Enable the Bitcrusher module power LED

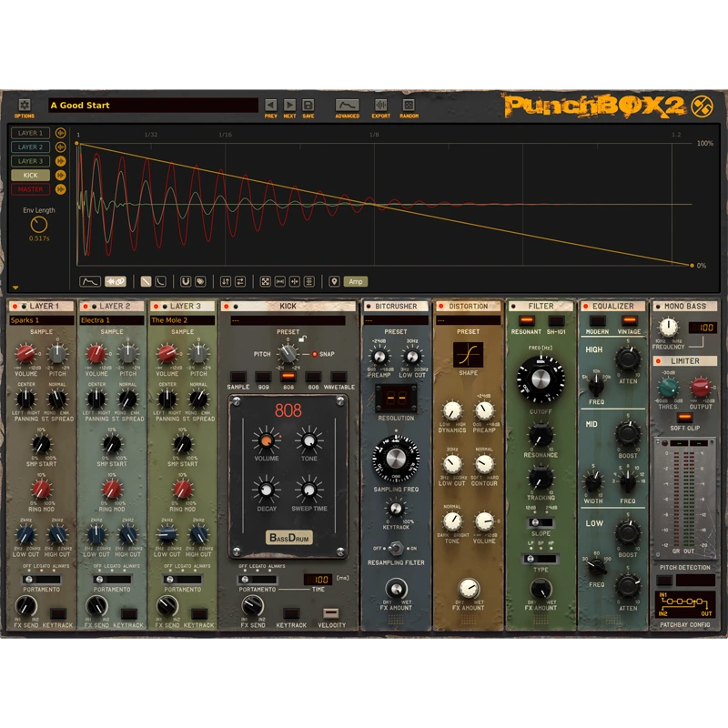point(369,307)
